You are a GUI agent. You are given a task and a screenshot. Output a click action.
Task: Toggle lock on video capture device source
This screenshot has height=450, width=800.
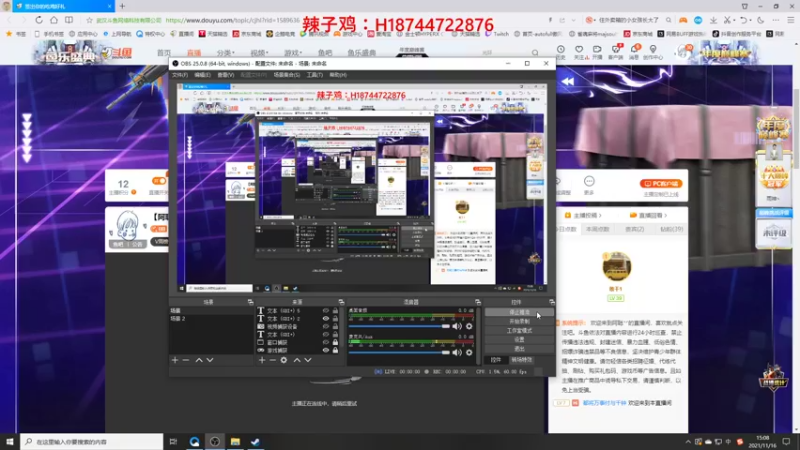335,327
